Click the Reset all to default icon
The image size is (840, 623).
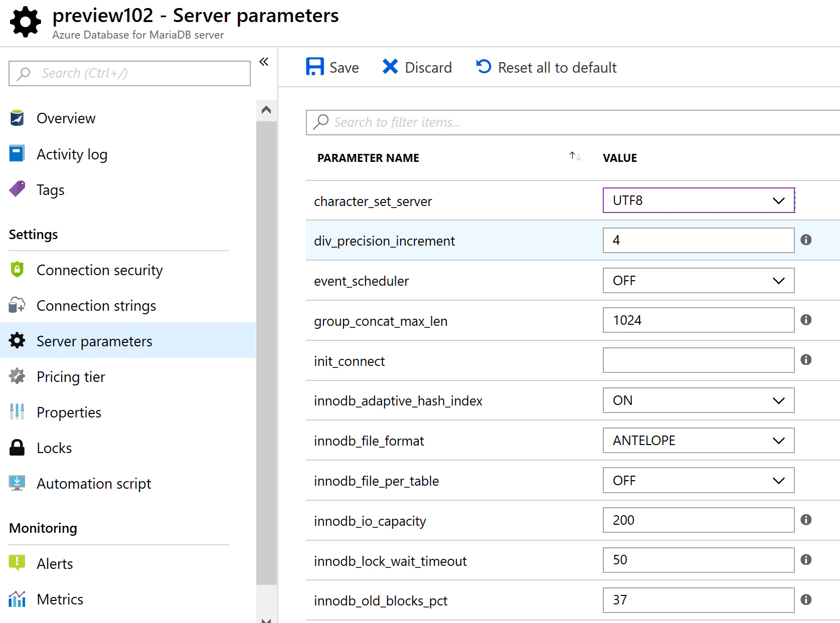point(484,67)
